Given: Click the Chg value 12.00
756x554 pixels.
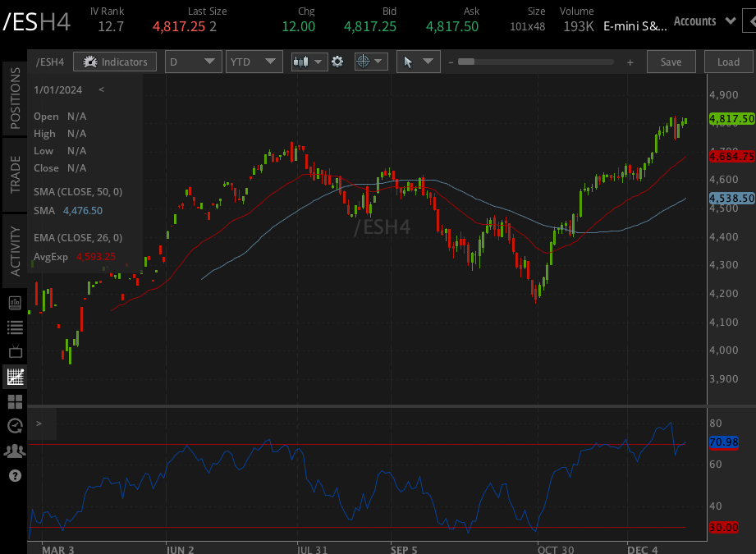Looking at the screenshot, I should click(299, 26).
